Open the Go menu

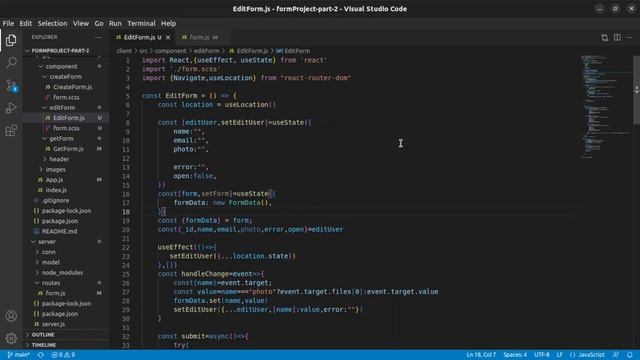click(99, 24)
